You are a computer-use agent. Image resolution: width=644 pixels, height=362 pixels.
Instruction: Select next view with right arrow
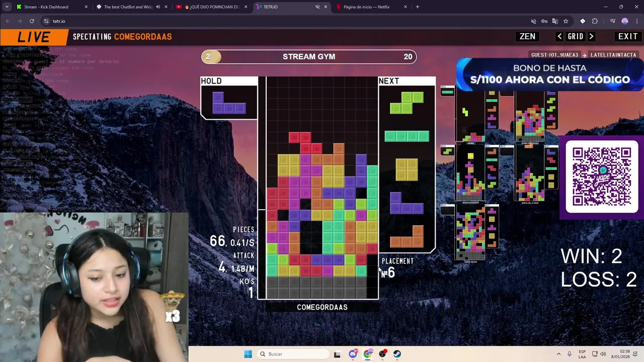[592, 37]
